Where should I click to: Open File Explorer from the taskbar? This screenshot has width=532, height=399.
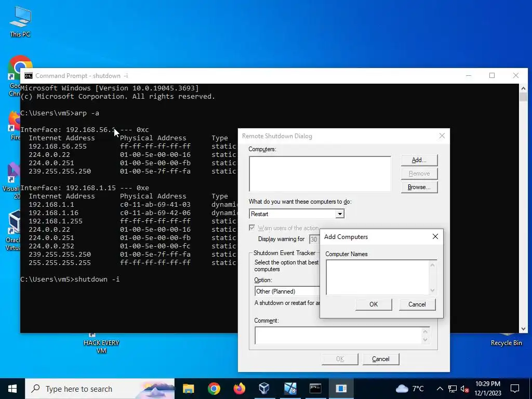coord(188,389)
